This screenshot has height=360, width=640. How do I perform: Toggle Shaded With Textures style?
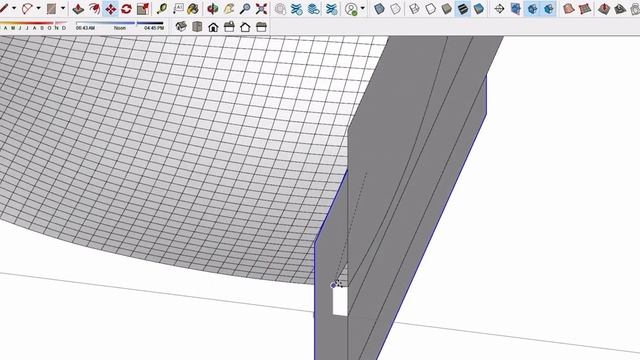tap(463, 8)
